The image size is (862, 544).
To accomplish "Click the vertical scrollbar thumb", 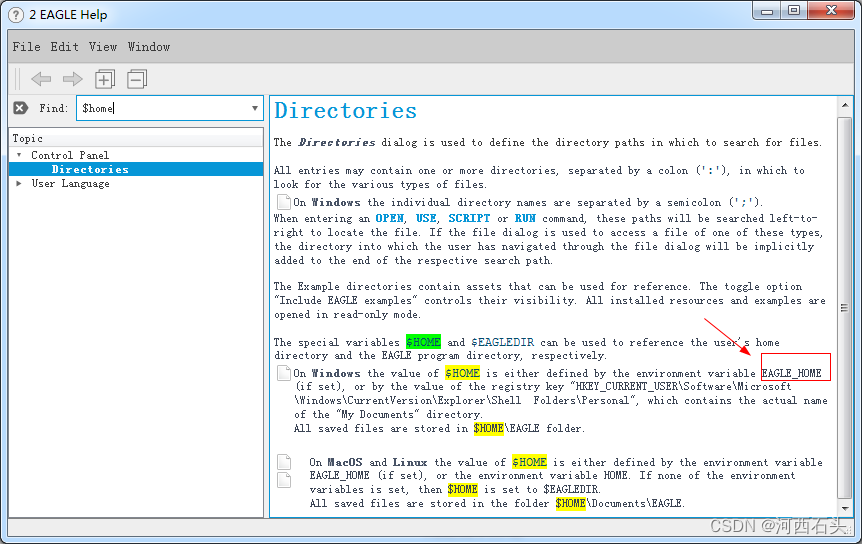I will pyautogui.click(x=844, y=308).
